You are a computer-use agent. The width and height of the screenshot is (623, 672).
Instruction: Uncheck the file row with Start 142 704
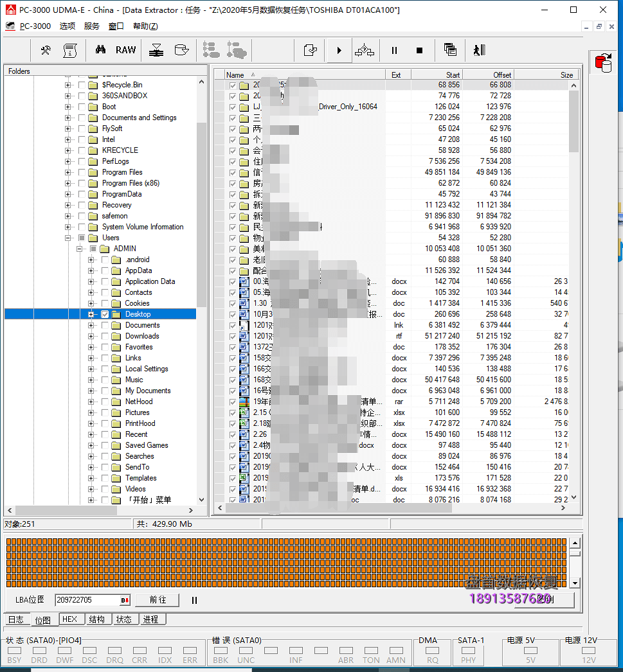point(232,282)
